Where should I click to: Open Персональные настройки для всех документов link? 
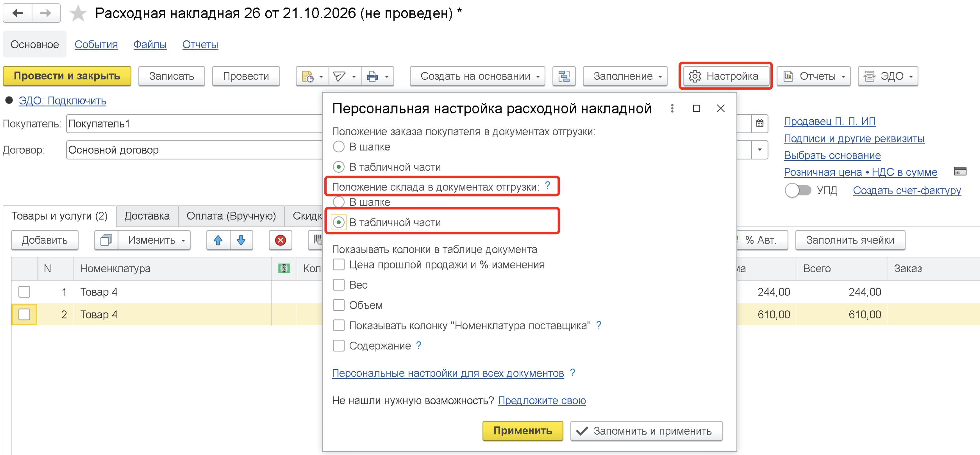(448, 373)
